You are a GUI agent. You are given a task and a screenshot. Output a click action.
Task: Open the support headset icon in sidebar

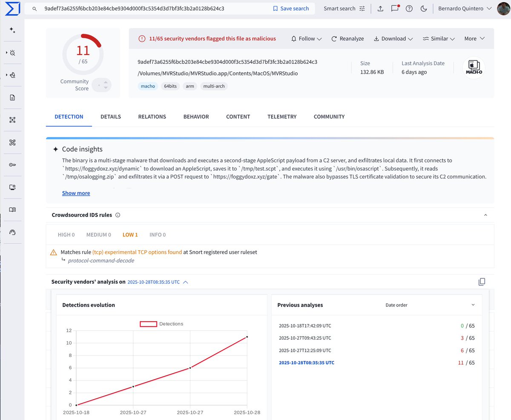point(12,232)
